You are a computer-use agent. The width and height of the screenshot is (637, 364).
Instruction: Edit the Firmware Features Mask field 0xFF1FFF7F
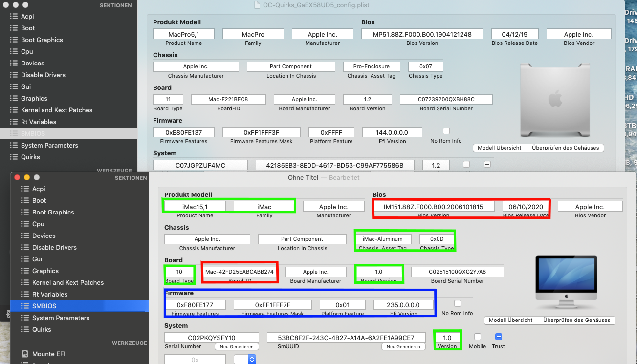coord(273,305)
